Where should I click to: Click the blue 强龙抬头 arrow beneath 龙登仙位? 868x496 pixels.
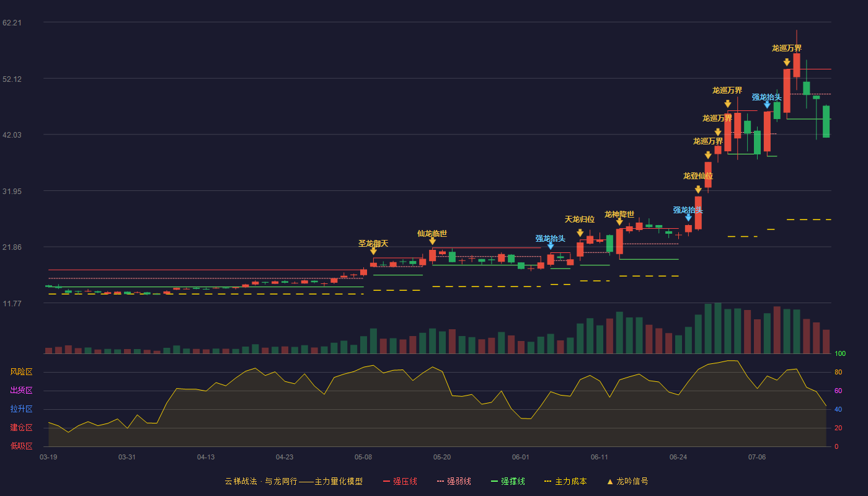coord(688,217)
